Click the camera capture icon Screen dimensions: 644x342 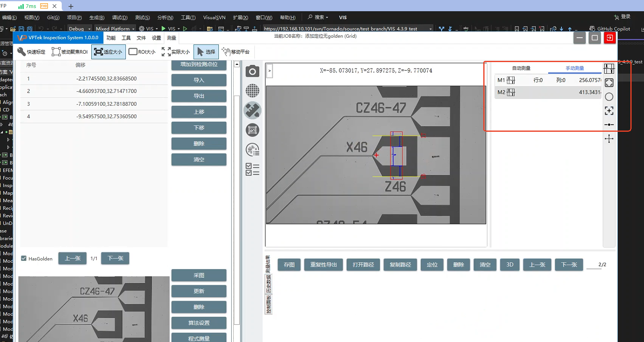252,72
